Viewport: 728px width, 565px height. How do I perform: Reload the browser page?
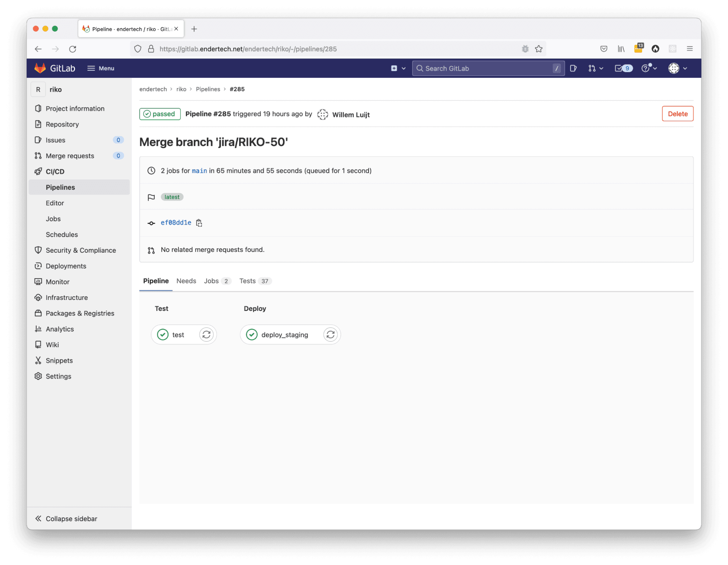point(72,49)
